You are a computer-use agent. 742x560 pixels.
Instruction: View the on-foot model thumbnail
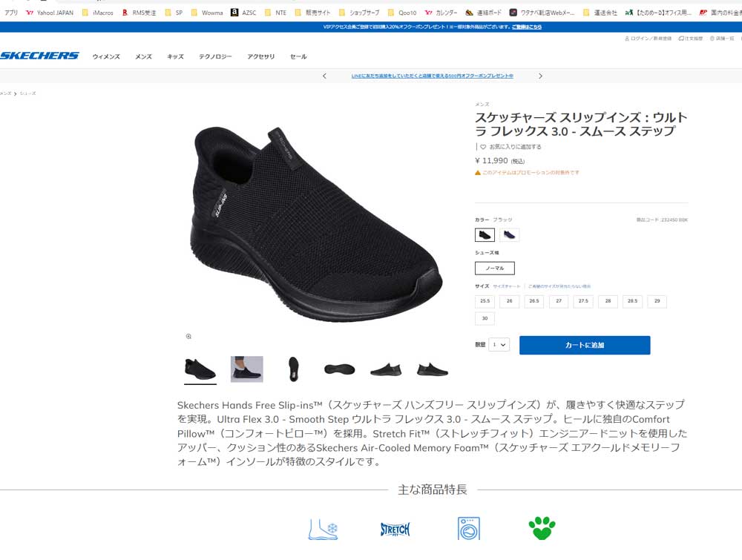[246, 369]
